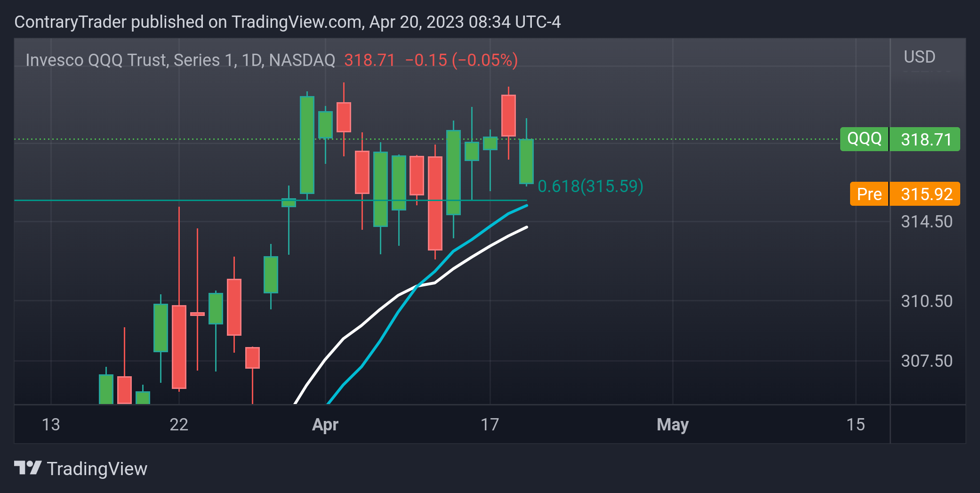Click the last green candlestick on the chart

coord(526,161)
